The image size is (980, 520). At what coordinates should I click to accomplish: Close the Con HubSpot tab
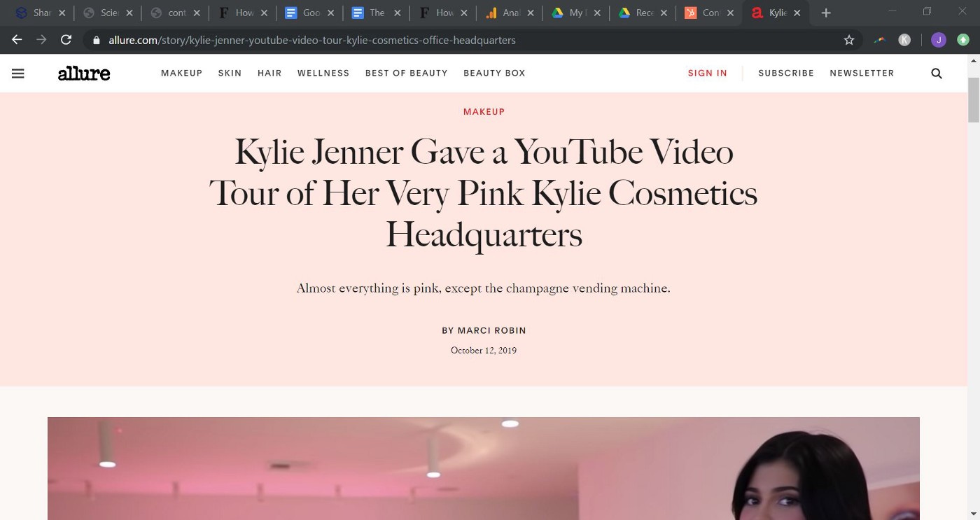click(x=730, y=13)
